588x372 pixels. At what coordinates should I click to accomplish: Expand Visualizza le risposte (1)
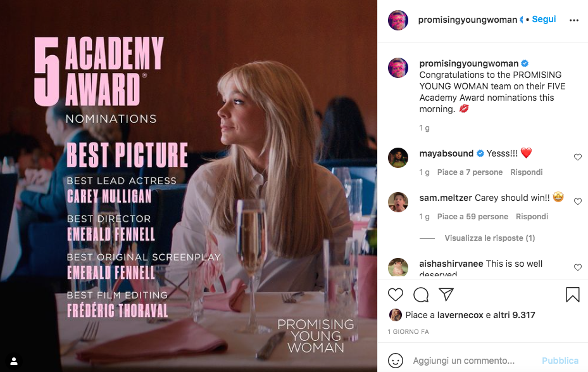[x=489, y=238]
